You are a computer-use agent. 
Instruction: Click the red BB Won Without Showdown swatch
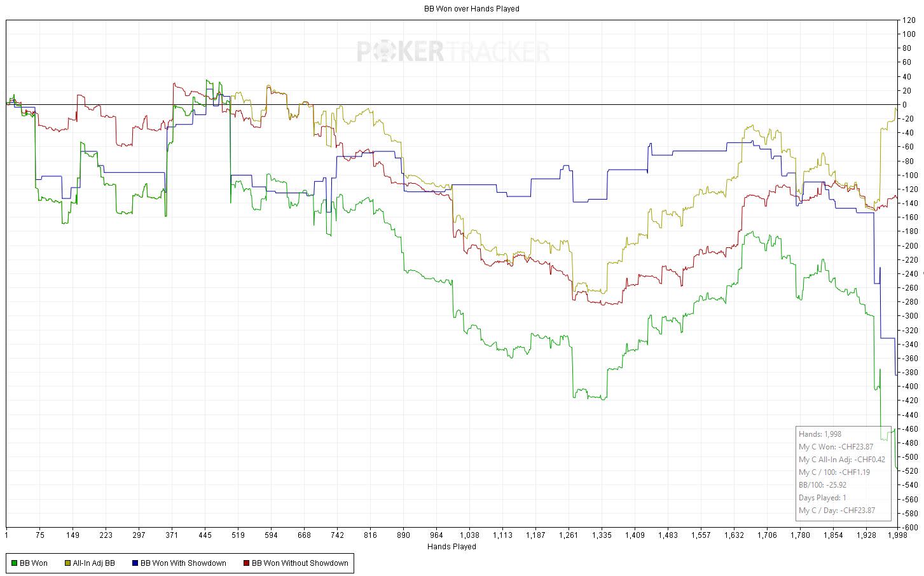(x=247, y=563)
